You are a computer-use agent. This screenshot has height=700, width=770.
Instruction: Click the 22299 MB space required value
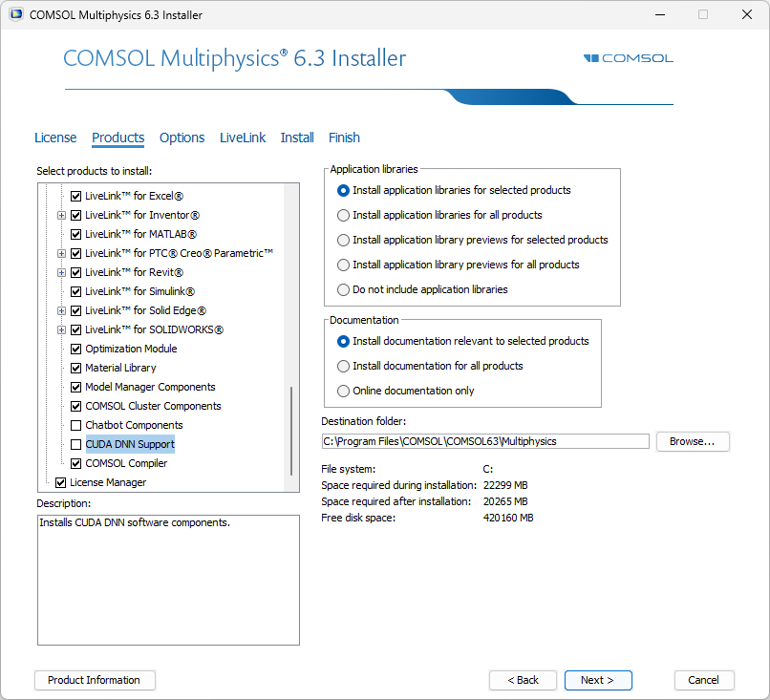(505, 485)
